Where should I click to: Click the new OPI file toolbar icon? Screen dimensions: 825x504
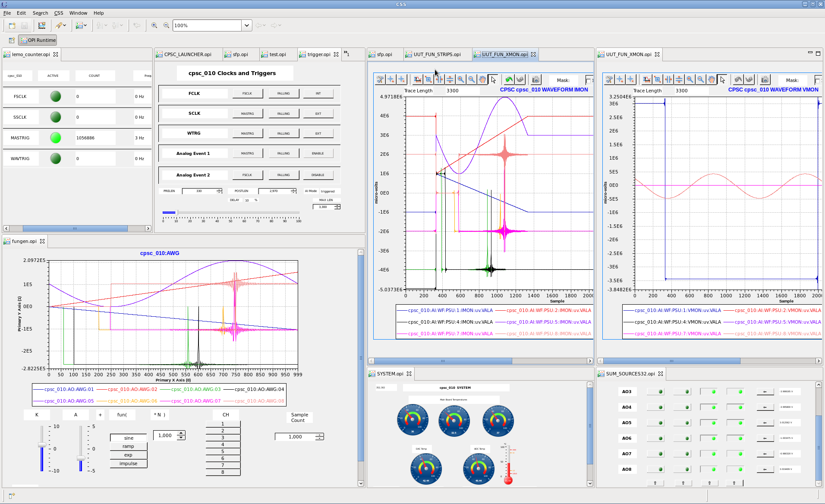coord(12,25)
